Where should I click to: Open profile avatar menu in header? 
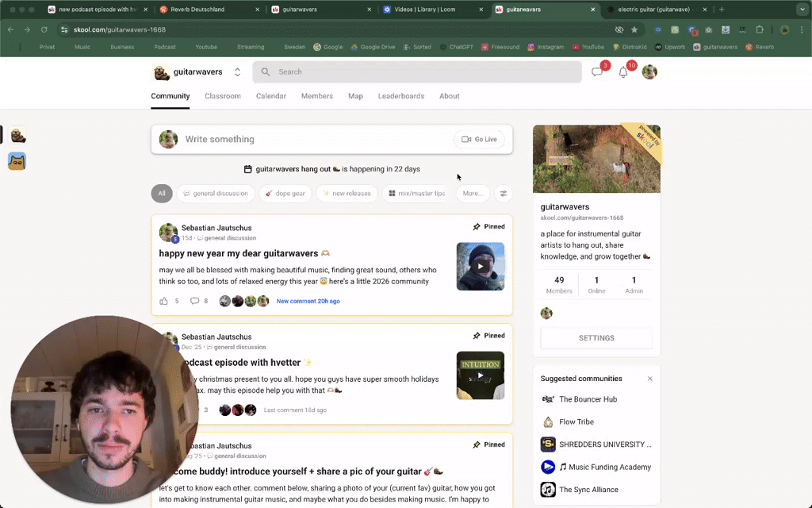click(x=649, y=72)
